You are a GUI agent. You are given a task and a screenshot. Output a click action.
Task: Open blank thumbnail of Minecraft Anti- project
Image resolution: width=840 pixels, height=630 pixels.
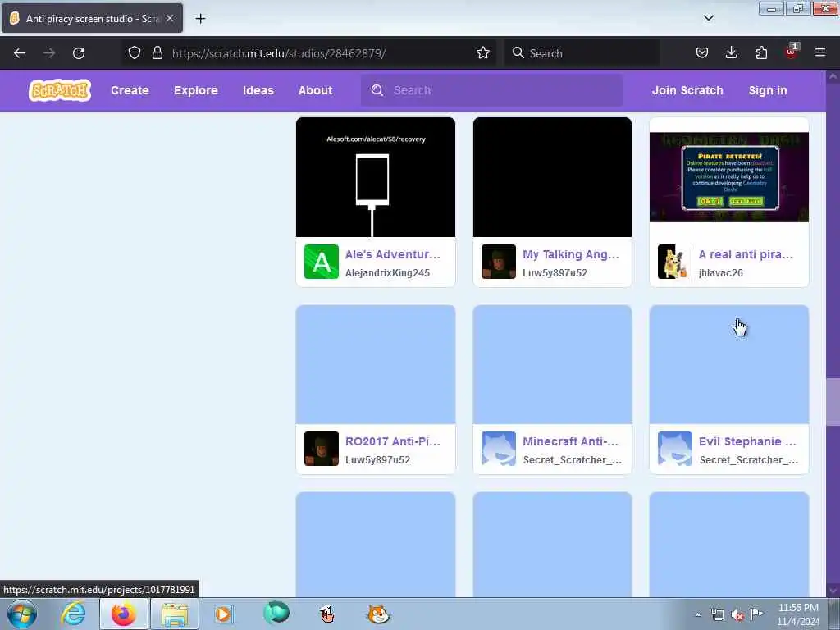pyautogui.click(x=552, y=364)
